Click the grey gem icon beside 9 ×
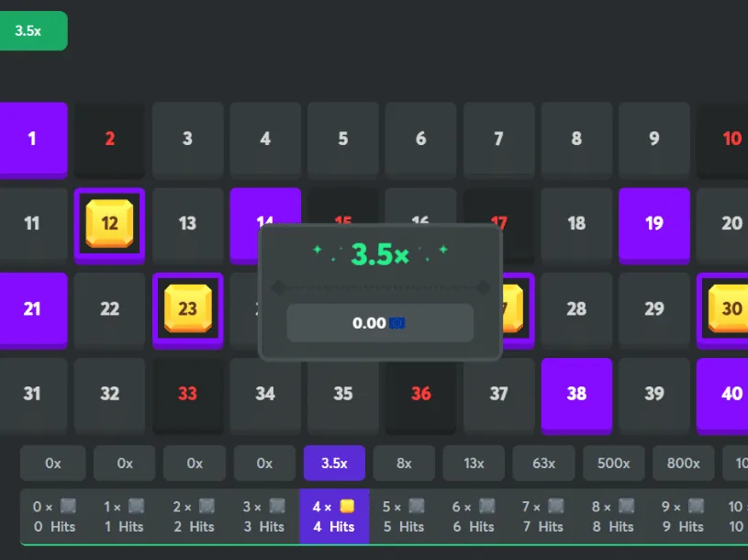This screenshot has height=560, width=748. pos(696,506)
